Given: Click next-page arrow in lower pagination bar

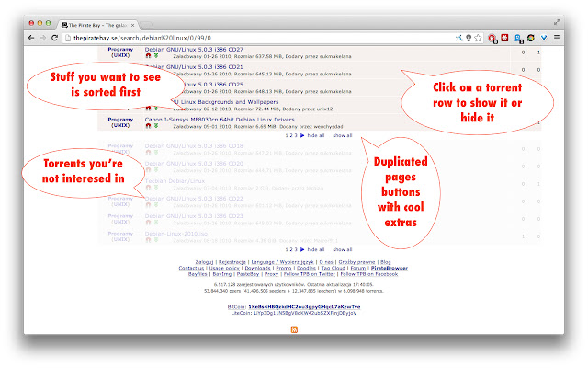Looking at the screenshot, I should tap(302, 249).
